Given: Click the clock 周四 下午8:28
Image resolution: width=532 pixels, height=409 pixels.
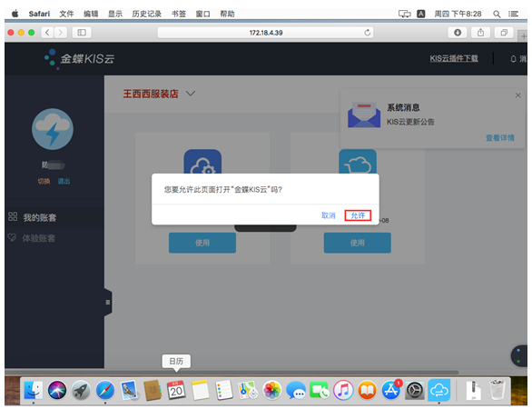Looking at the screenshot, I should 458,14.
